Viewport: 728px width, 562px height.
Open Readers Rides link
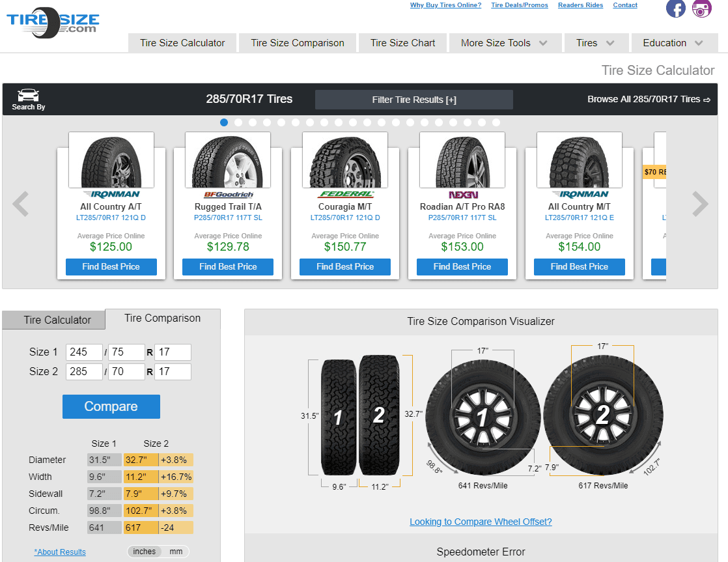[x=580, y=5]
